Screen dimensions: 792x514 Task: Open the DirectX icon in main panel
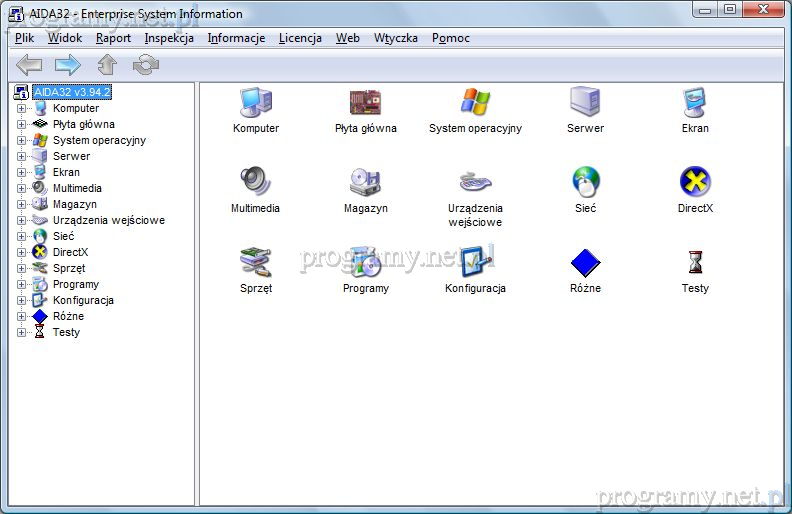pyautogui.click(x=695, y=183)
